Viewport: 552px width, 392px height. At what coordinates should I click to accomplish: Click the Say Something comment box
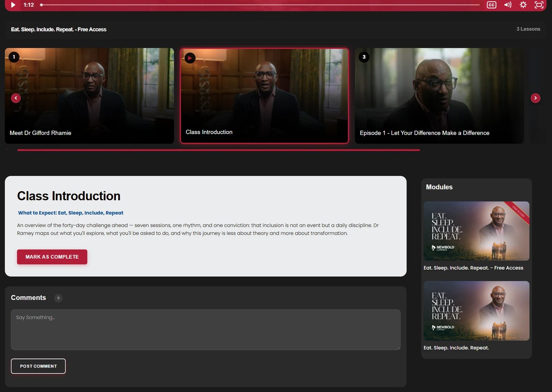(x=206, y=330)
